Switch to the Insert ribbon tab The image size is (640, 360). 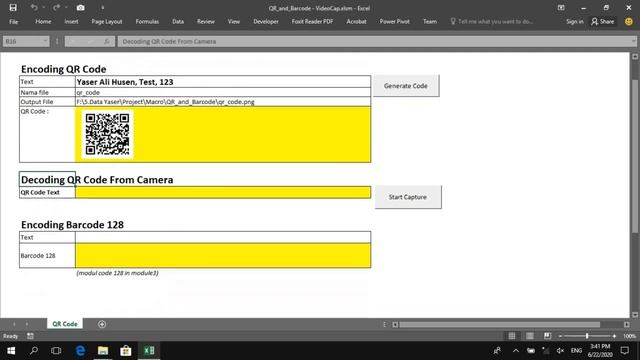point(71,22)
